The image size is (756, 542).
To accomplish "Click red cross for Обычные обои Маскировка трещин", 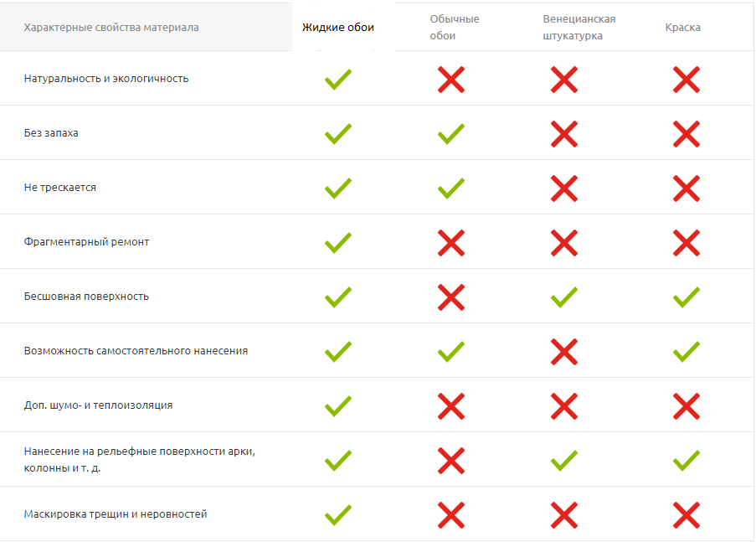I will click(451, 514).
